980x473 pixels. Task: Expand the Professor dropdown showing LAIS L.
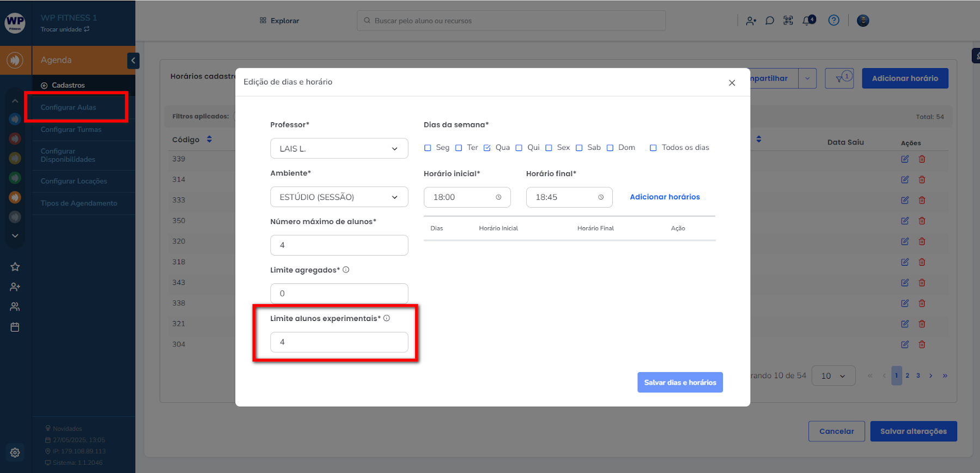tap(339, 149)
